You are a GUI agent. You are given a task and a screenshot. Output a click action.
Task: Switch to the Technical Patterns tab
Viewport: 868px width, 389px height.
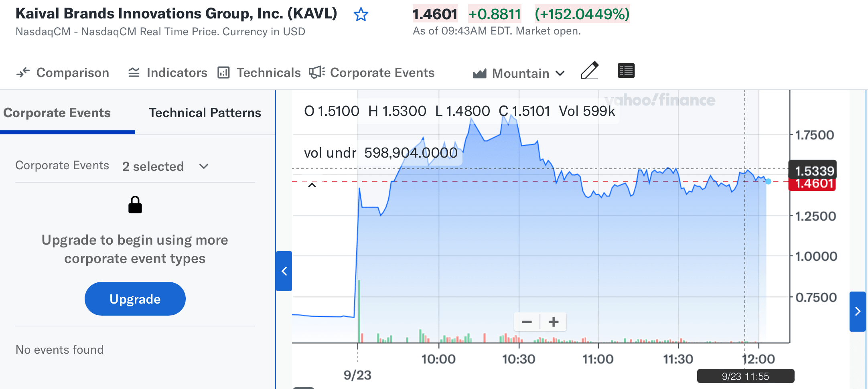point(205,113)
